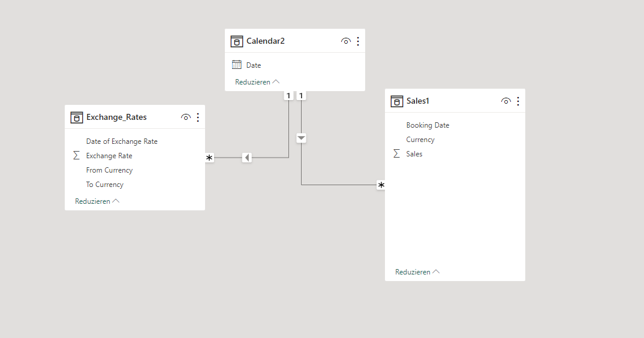Image resolution: width=644 pixels, height=338 pixels.
Task: Click the asterisk cardinality marker at Sales1
Action: pos(381,185)
